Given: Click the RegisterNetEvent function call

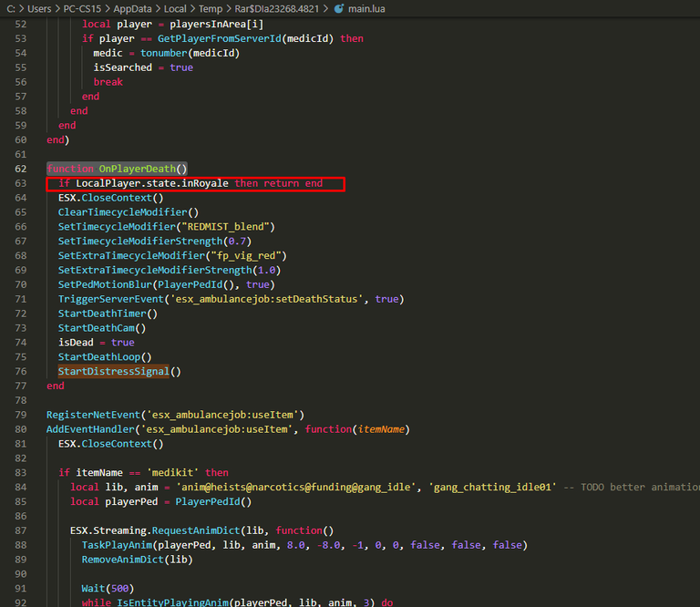Looking at the screenshot, I should (x=90, y=415).
